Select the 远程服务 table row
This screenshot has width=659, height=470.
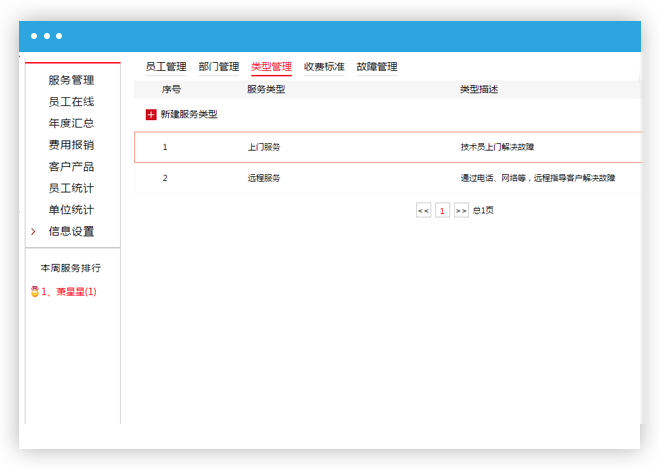(387, 178)
